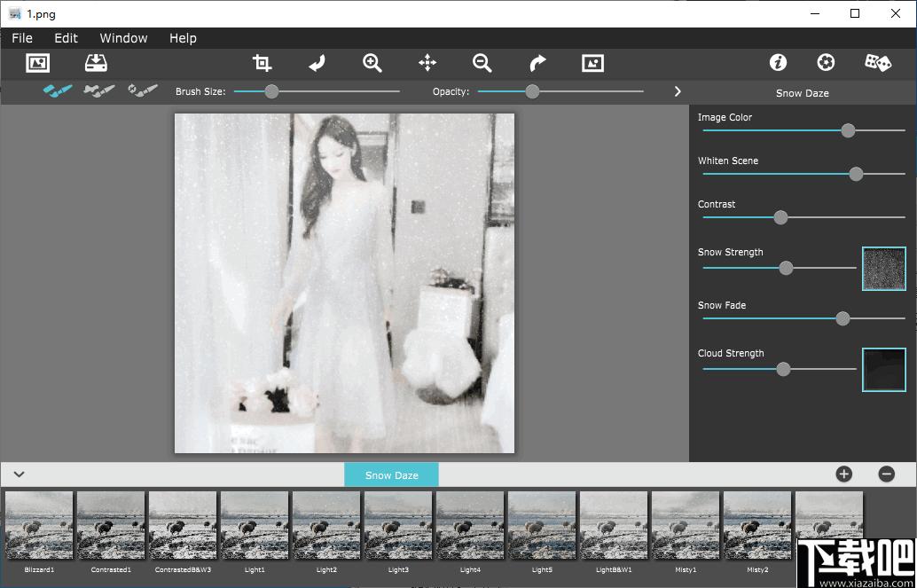Click the Cloud Strength slider handle
917x588 pixels.
[783, 369]
